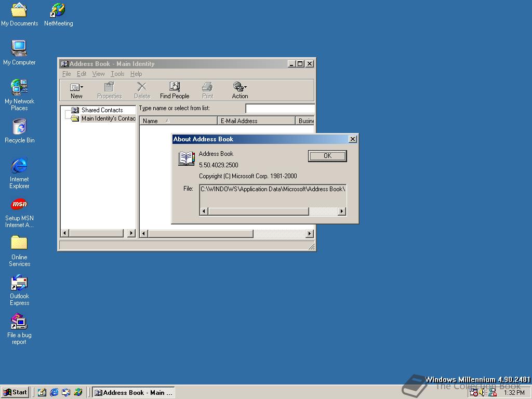The image size is (532, 399).
Task: Select the My Network Places icon
Action: pyautogui.click(x=19, y=95)
